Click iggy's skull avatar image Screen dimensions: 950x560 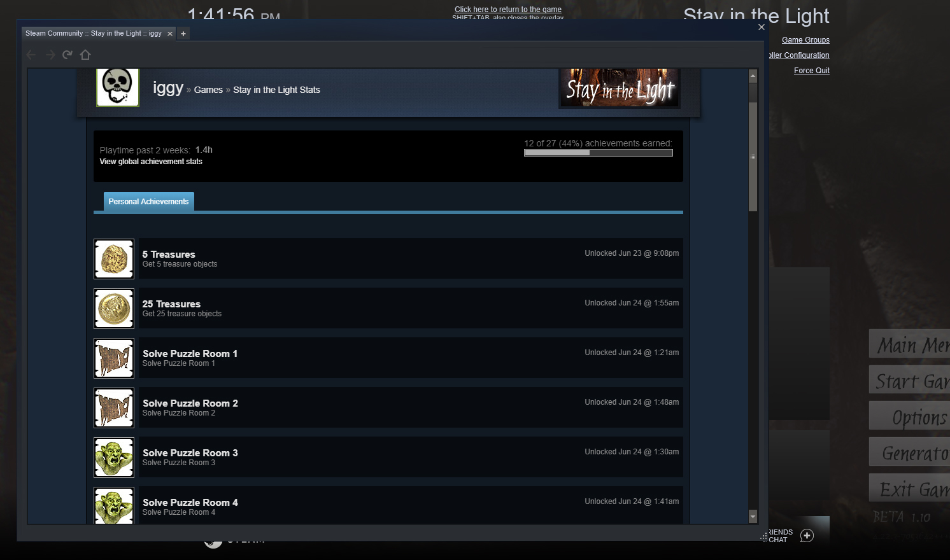point(118,87)
